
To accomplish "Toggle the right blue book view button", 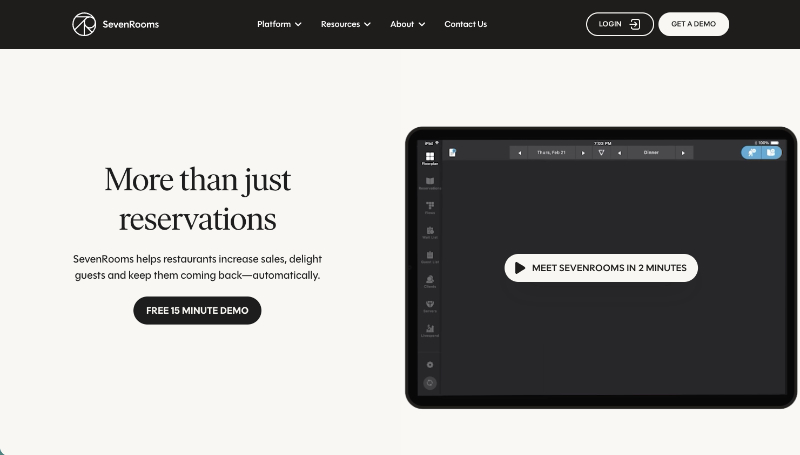I will (771, 153).
